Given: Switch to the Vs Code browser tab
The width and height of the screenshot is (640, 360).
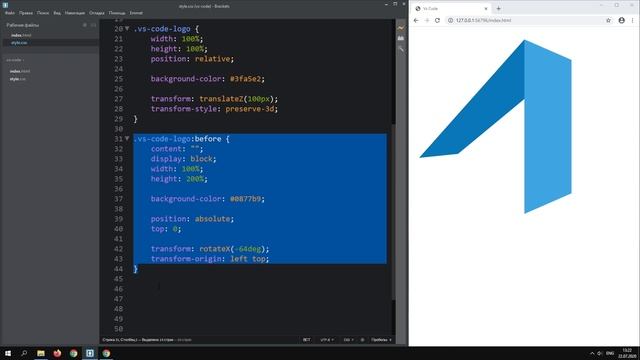Looking at the screenshot, I should pyautogui.click(x=451, y=9).
